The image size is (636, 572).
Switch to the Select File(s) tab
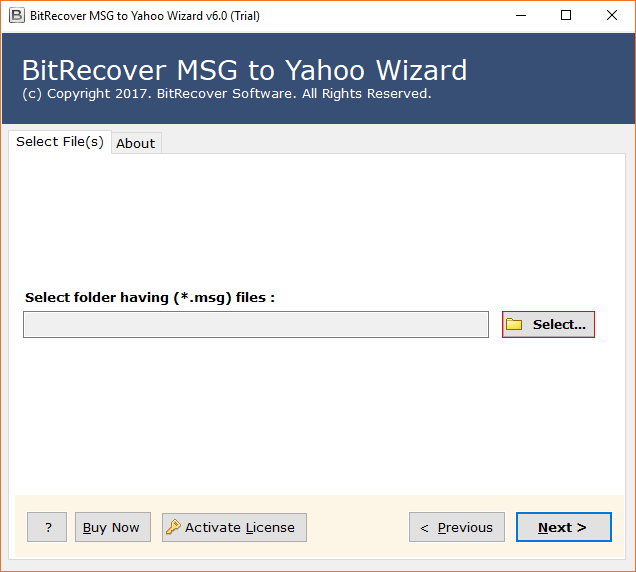click(59, 142)
